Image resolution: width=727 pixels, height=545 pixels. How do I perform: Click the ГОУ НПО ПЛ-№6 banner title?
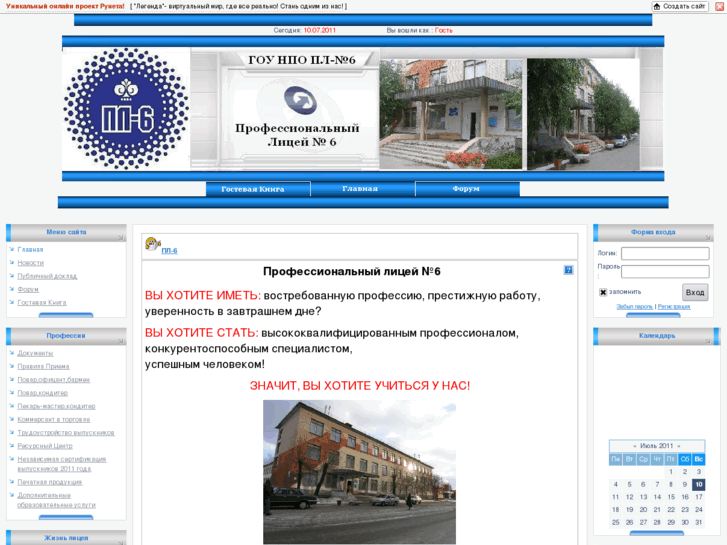302,60
